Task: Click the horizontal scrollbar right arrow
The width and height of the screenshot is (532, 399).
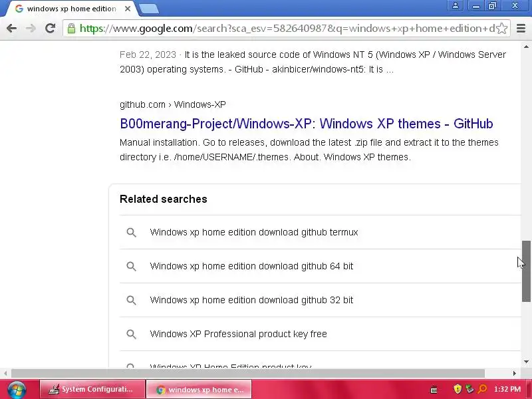Action: 515,373
